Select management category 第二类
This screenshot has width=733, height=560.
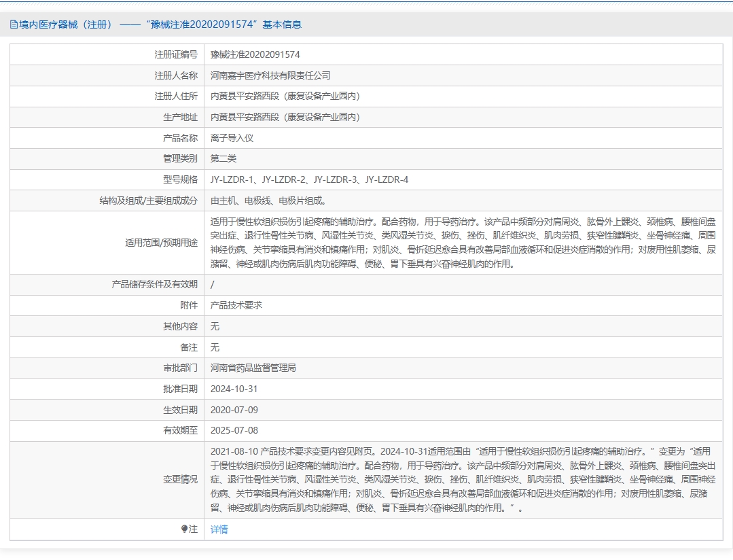pos(224,158)
